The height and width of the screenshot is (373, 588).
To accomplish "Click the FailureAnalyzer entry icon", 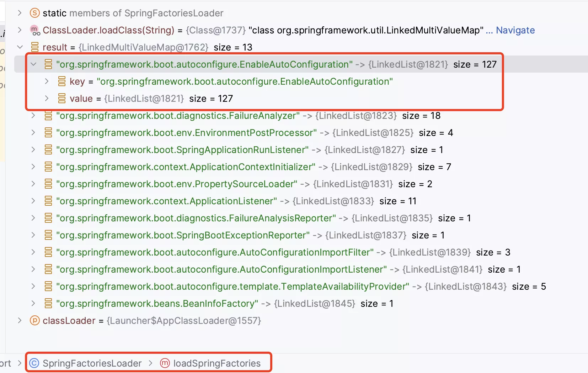I will (x=48, y=116).
